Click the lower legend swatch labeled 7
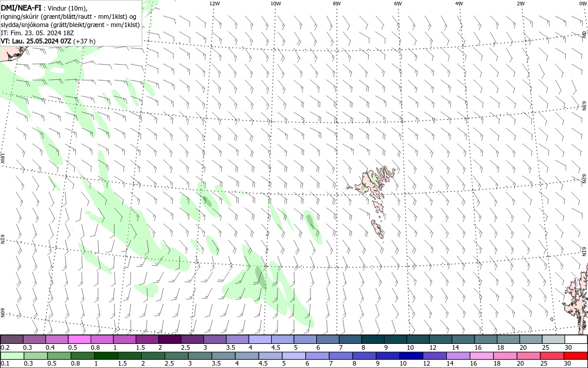Screen dimensions: 588x368 tap(340, 356)
